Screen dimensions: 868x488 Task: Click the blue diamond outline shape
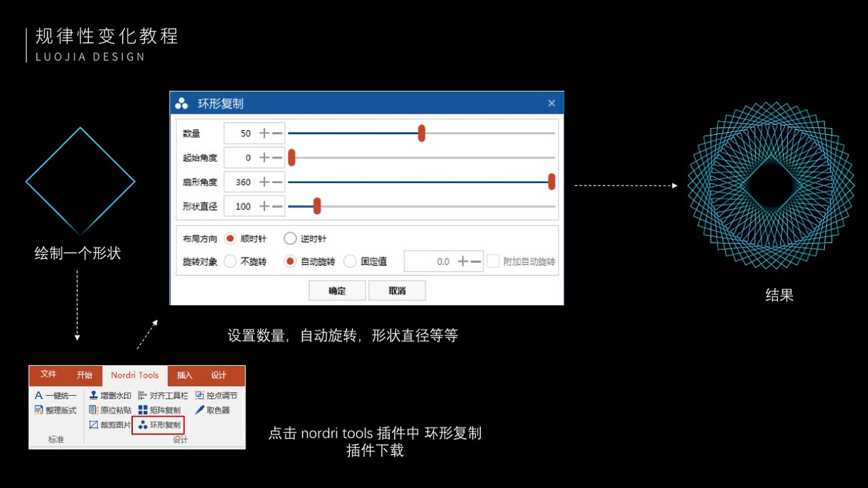(x=80, y=182)
